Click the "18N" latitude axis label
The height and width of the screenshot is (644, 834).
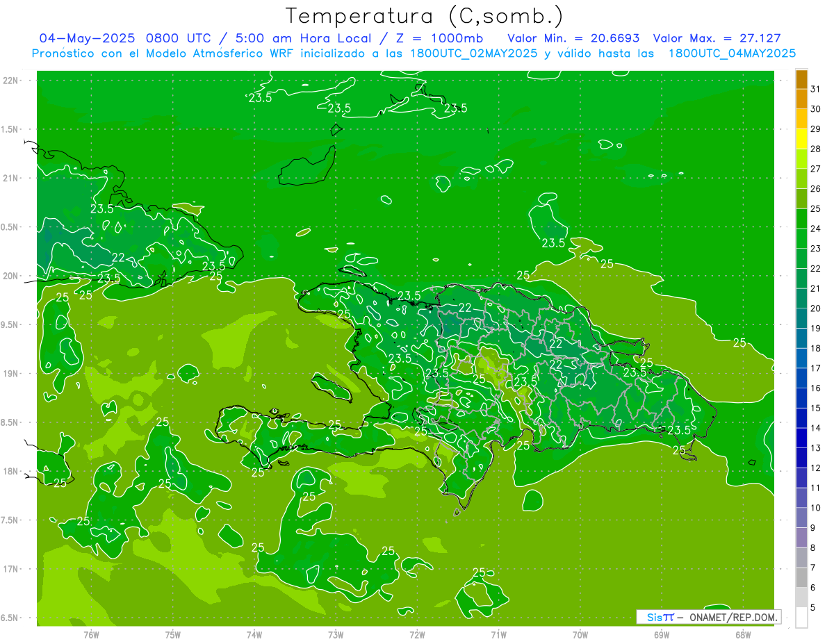tap(10, 472)
